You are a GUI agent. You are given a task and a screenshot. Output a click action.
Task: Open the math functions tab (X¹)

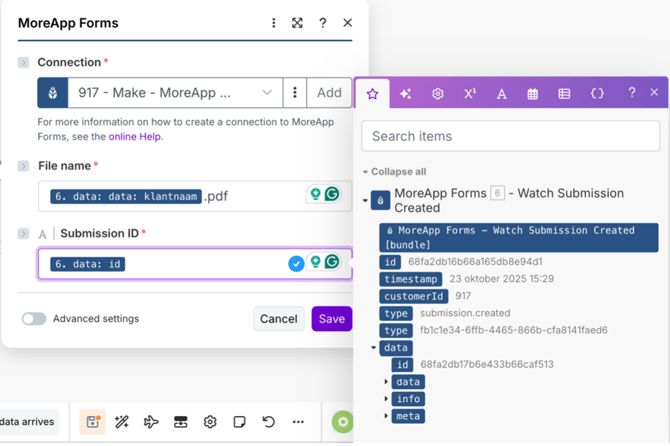click(469, 93)
